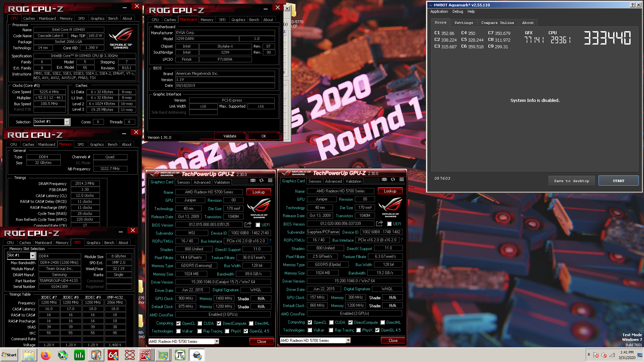The image size is (644, 362).
Task: Click the GPU-Z graphics card taskbar icon
Action: click(x=163, y=355)
